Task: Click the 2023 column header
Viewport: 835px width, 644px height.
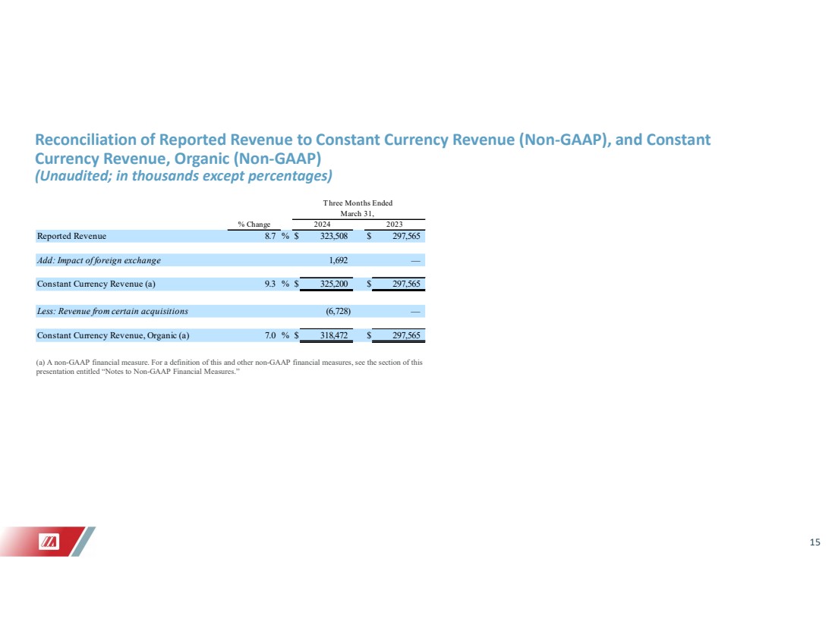Action: 394,225
